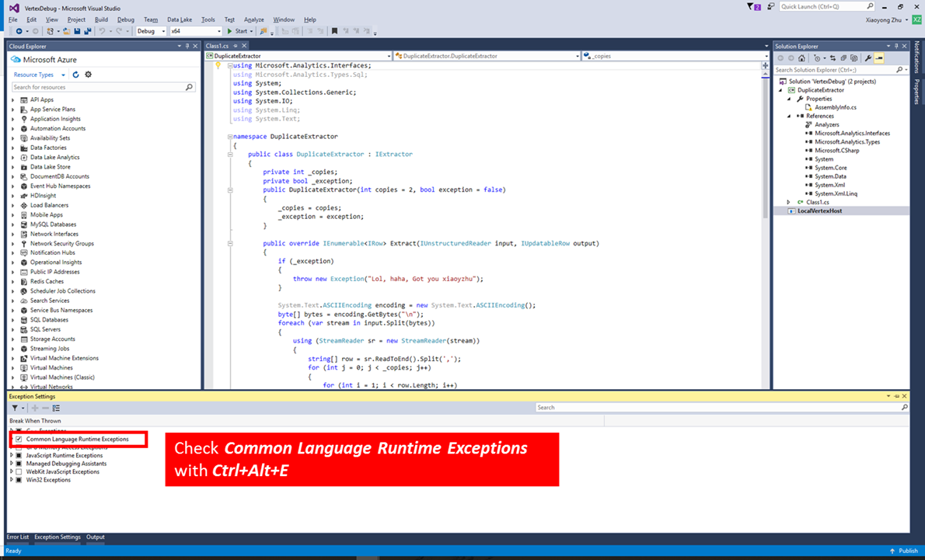The height and width of the screenshot is (560, 925).
Task: Check the WebKit JavaScript Exceptions box
Action: coord(19,471)
